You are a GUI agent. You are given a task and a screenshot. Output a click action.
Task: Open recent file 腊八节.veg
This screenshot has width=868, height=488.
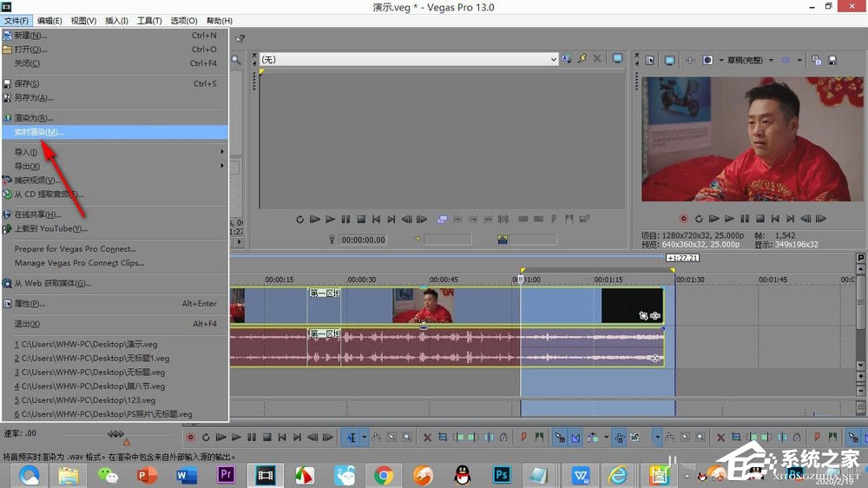pos(115,386)
